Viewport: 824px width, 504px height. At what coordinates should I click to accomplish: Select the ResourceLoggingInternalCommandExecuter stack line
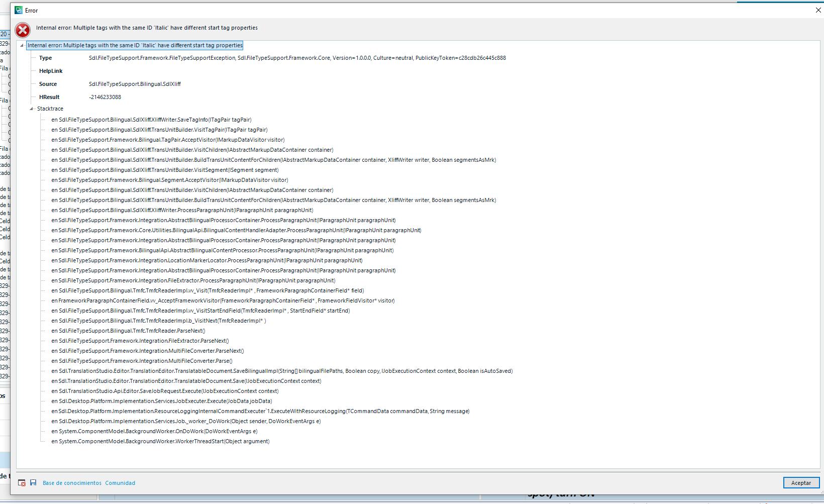click(x=260, y=411)
